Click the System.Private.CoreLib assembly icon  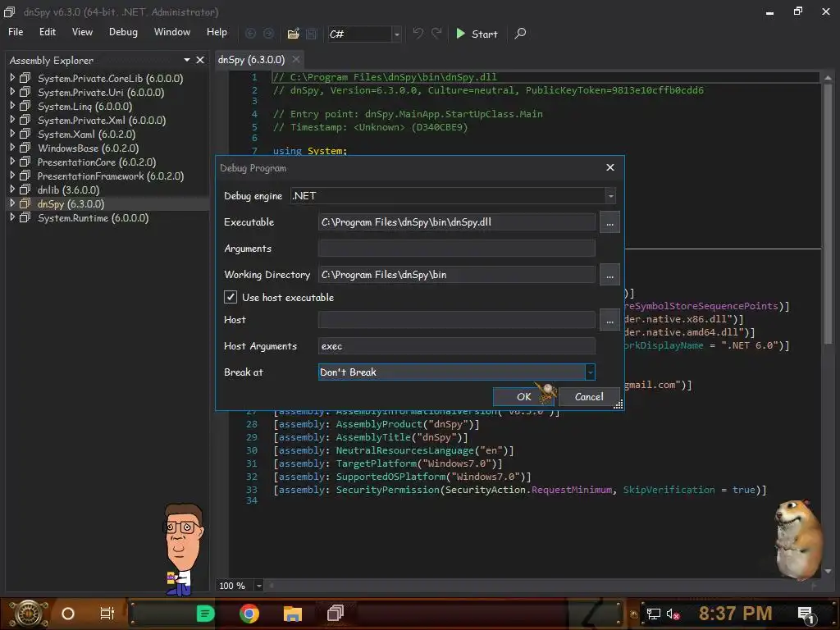(x=25, y=78)
